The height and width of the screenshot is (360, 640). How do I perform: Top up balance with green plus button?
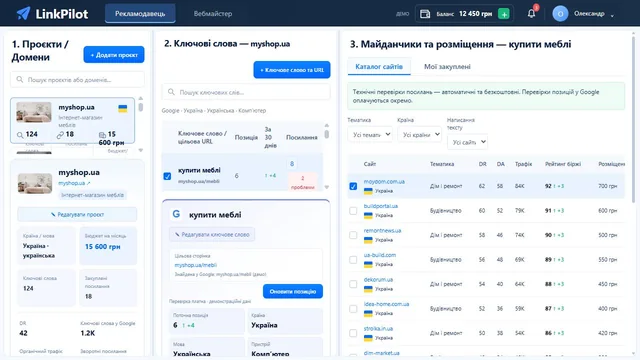[x=504, y=14]
